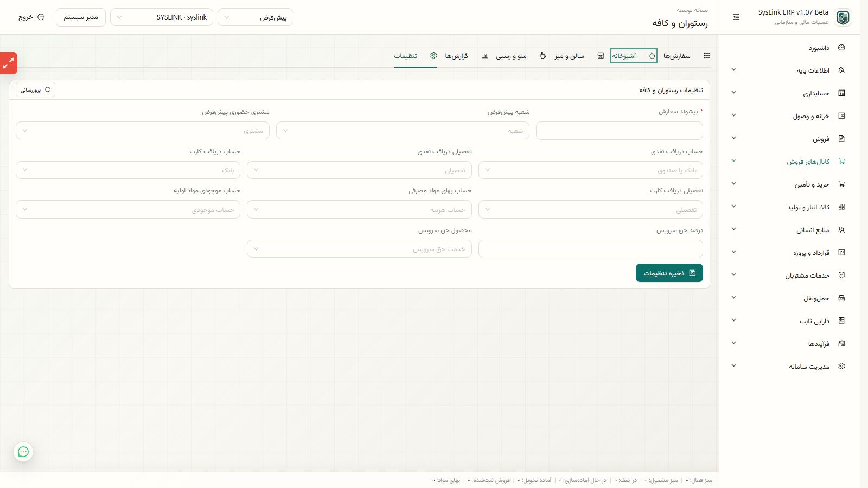The image size is (868, 488).
Task: Switch to the منو و رسپی tab
Action: pyautogui.click(x=512, y=56)
